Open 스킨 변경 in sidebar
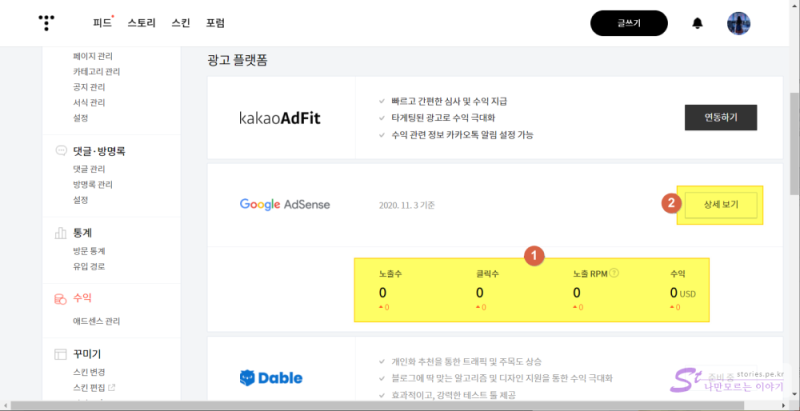The image size is (800, 411). (89, 372)
